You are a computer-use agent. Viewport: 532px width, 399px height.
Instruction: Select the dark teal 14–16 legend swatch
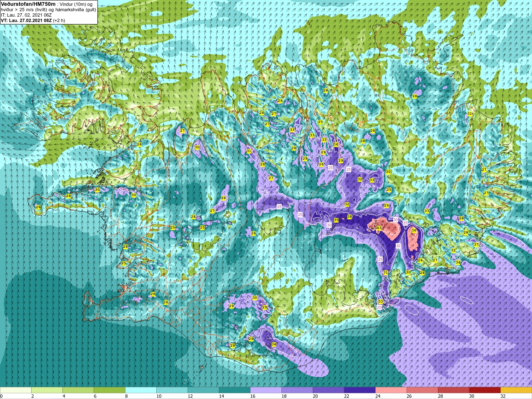pyautogui.click(x=234, y=390)
